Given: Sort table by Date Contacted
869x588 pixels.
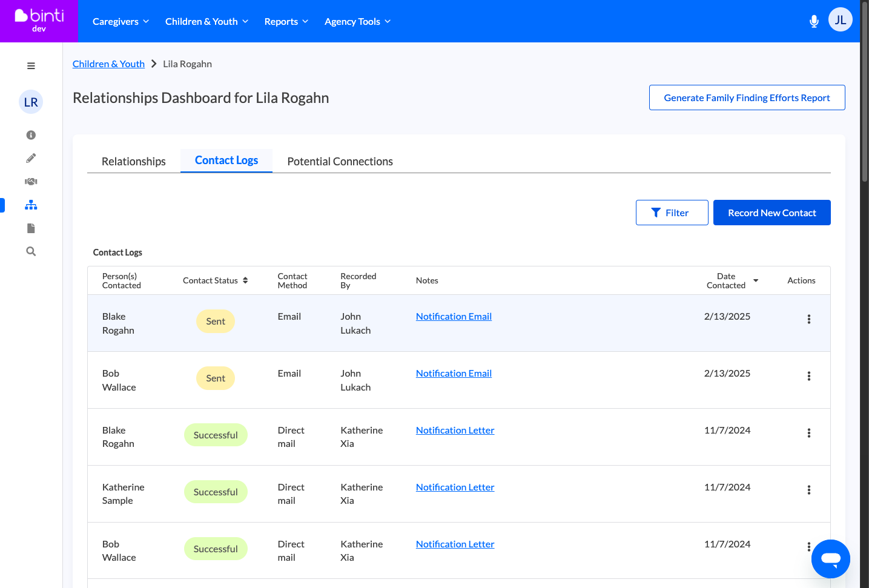Looking at the screenshot, I should [733, 280].
